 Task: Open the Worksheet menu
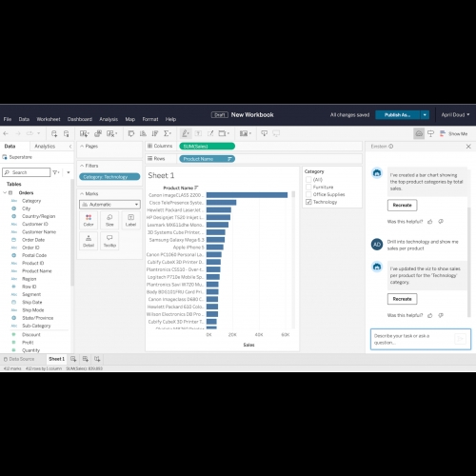click(49, 119)
